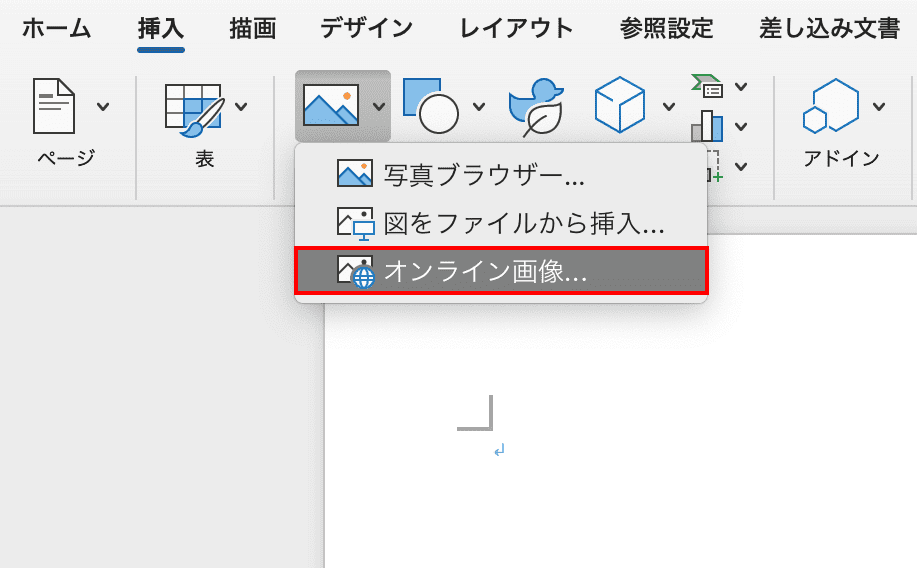This screenshot has width=917, height=568.
Task: Click the ページ label text
Action: [66, 158]
